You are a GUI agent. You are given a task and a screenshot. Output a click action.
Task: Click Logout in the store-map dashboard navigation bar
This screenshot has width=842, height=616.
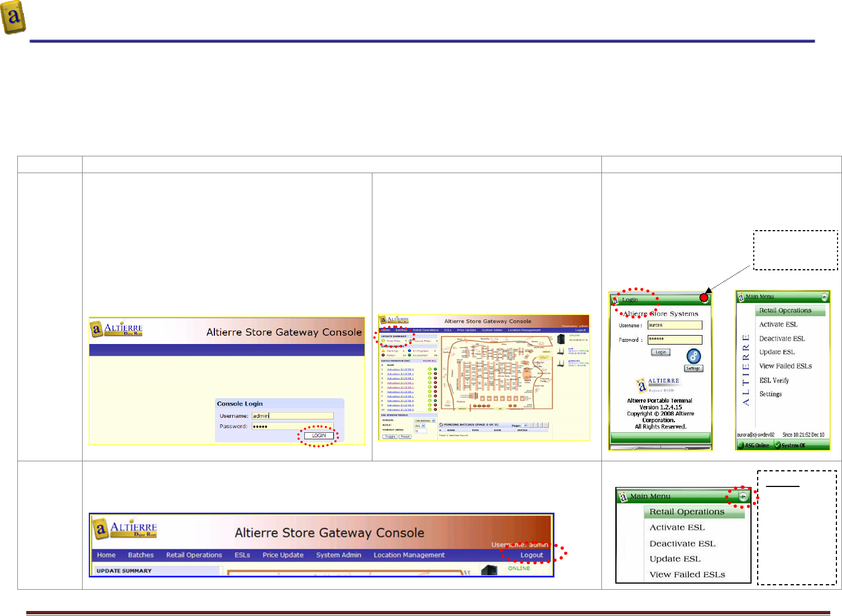(581, 330)
